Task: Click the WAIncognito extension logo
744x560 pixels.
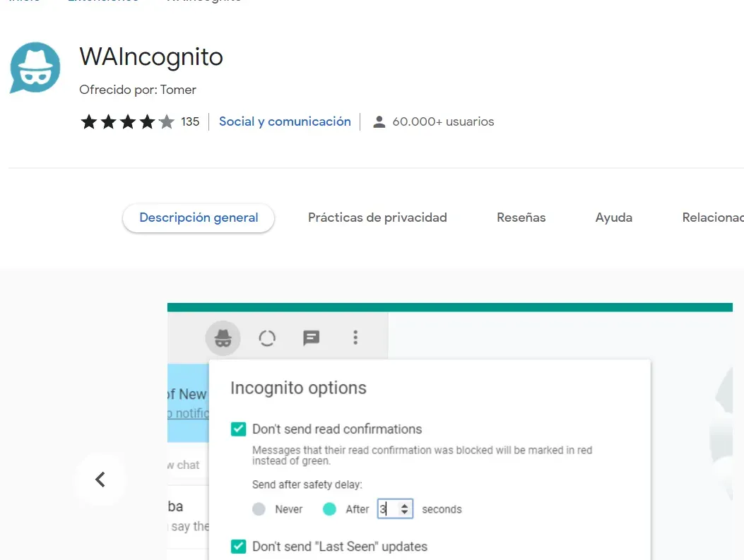Action: click(35, 68)
